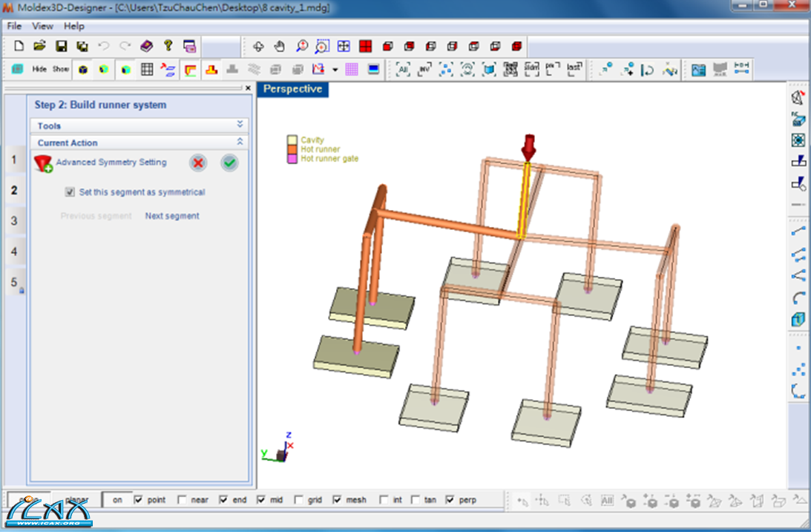Click the Select All toolbar icon
This screenshot has width=811, height=532.
(x=403, y=70)
